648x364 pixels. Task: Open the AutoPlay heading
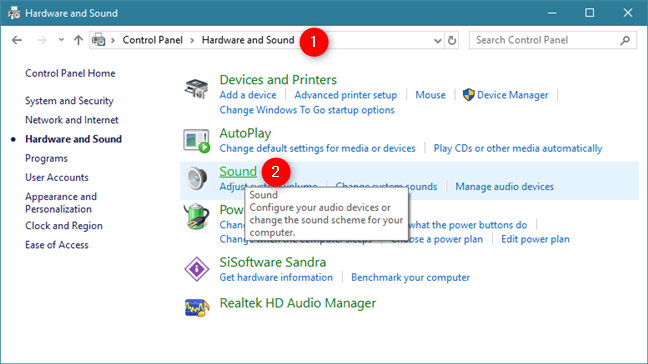pyautogui.click(x=245, y=133)
